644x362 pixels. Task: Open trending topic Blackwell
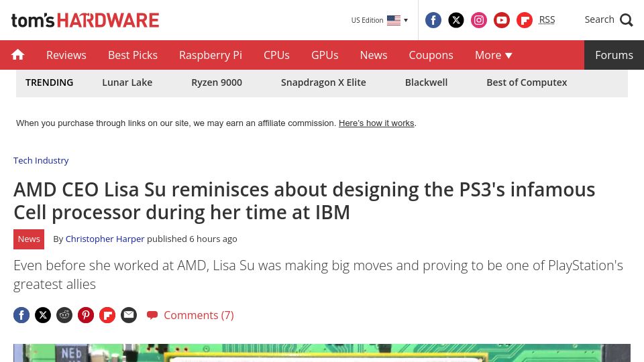[427, 82]
